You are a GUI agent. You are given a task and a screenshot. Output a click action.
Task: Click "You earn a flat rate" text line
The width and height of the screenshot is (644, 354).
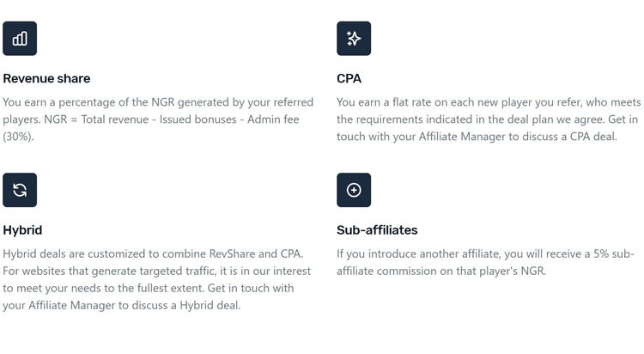(x=489, y=102)
